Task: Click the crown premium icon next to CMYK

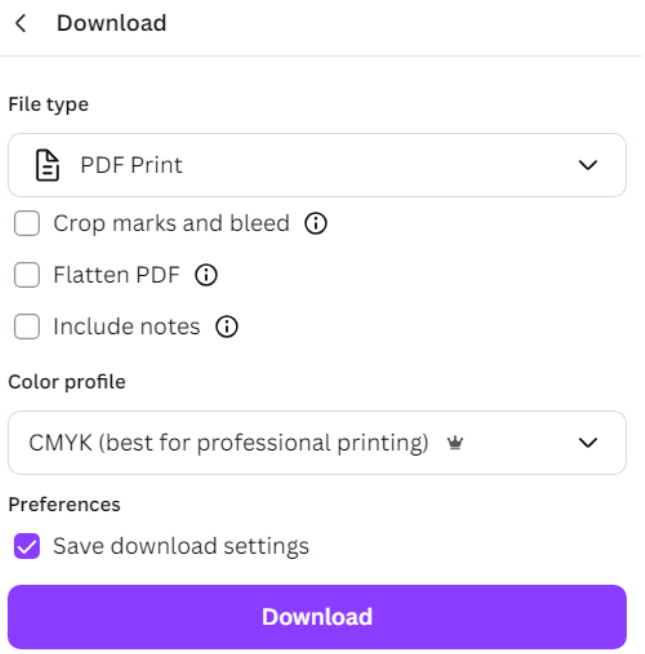Action: [454, 443]
